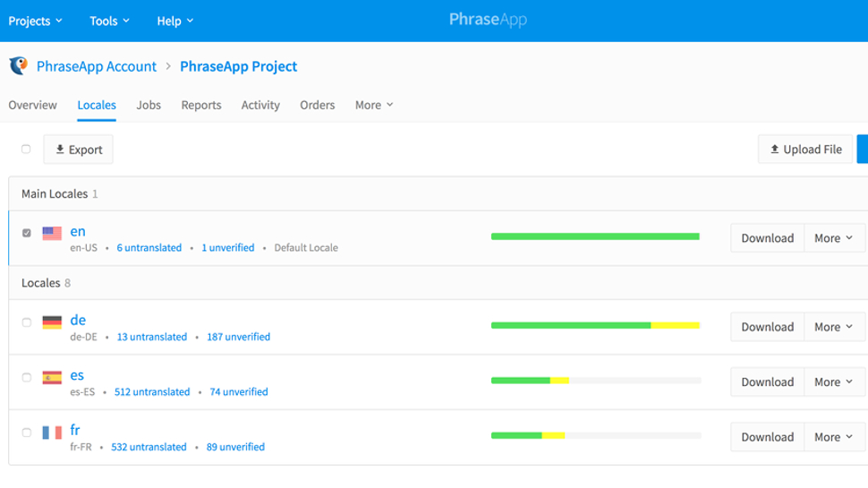Screen dimensions: 868x488
Task: Click the es translation progress bar
Action: pos(596,381)
